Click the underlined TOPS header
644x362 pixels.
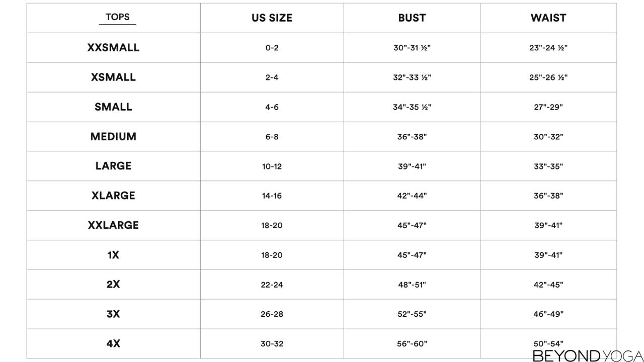[117, 17]
